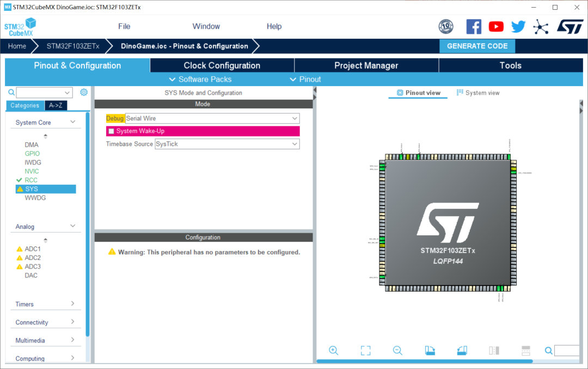Open the ST YouTube channel icon
The width and height of the screenshot is (588, 369).
click(496, 26)
